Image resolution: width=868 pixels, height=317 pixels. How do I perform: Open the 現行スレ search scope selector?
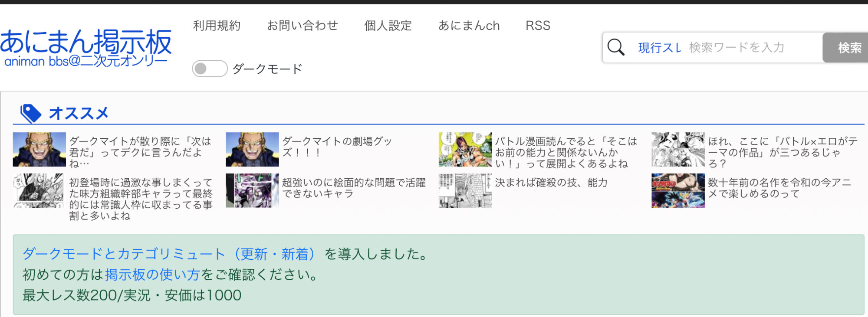click(659, 48)
